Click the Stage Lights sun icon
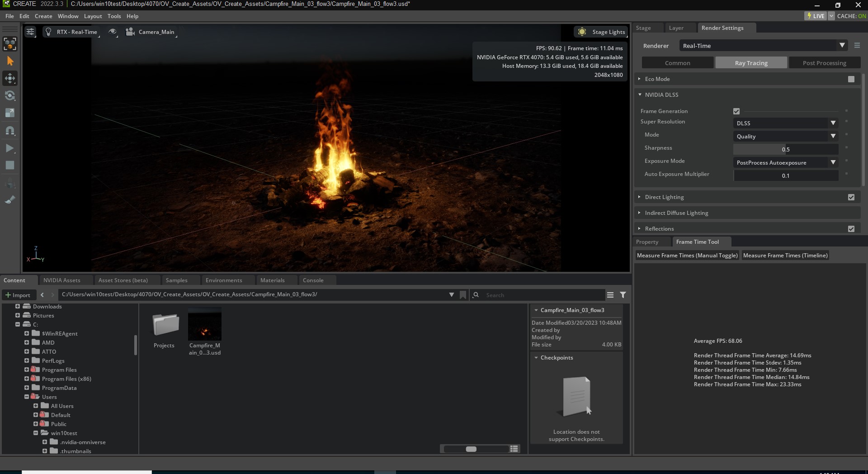868x474 pixels. [x=582, y=32]
